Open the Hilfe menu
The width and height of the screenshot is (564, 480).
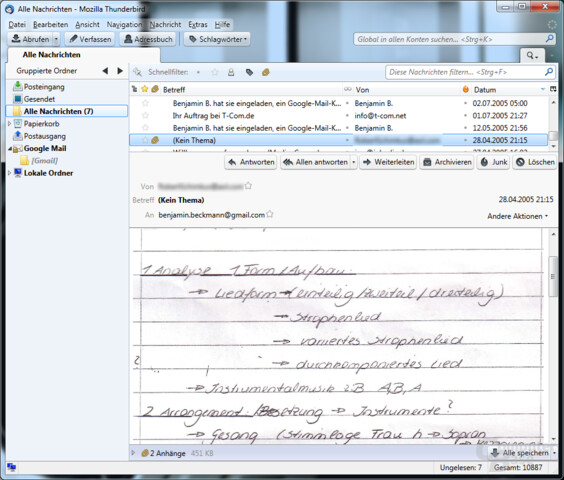click(x=222, y=24)
